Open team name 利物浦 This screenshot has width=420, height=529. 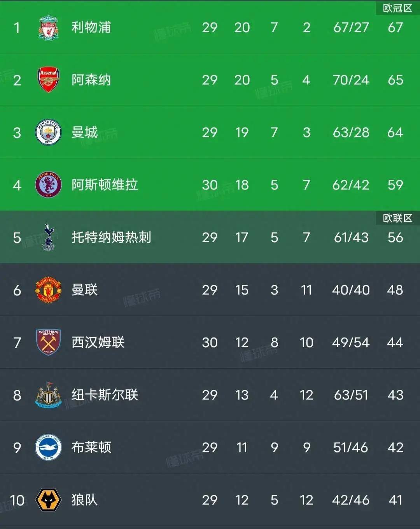[91, 27]
